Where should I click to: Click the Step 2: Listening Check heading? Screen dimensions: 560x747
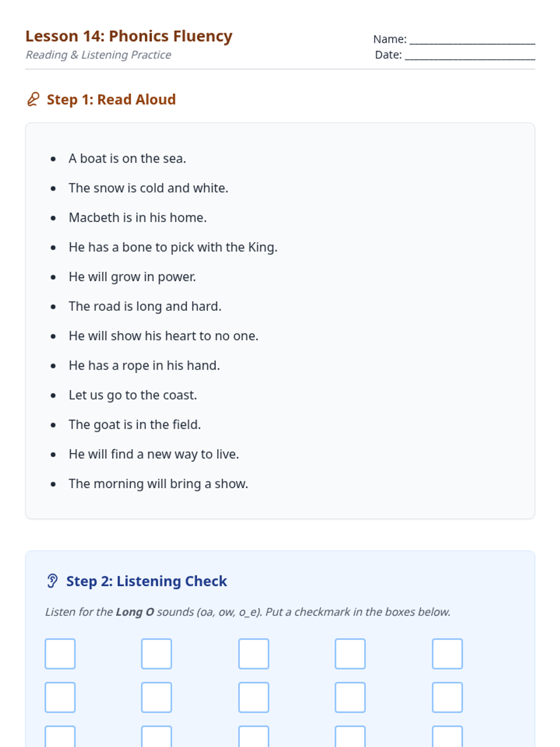pos(146,581)
